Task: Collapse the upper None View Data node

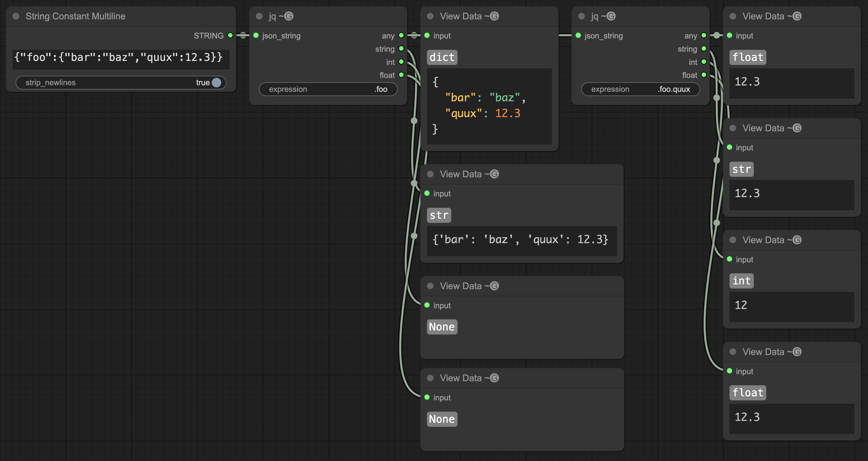Action: (430, 286)
